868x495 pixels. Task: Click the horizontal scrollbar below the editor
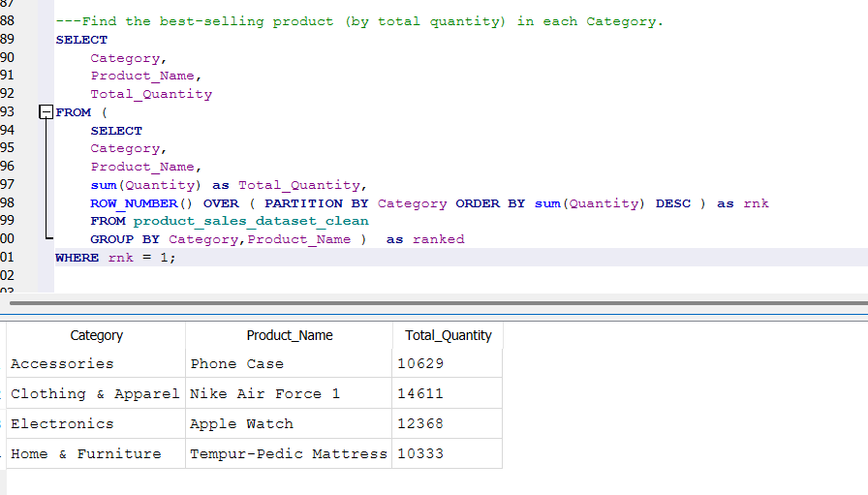point(439,303)
